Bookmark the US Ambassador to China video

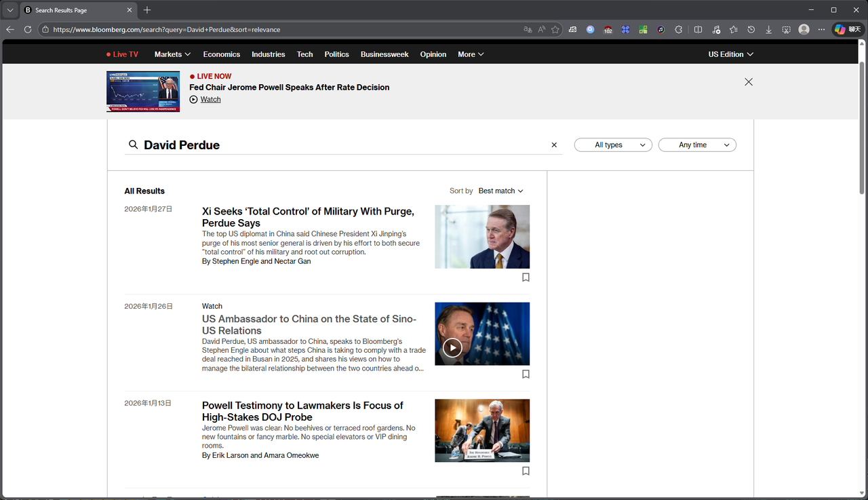526,374
